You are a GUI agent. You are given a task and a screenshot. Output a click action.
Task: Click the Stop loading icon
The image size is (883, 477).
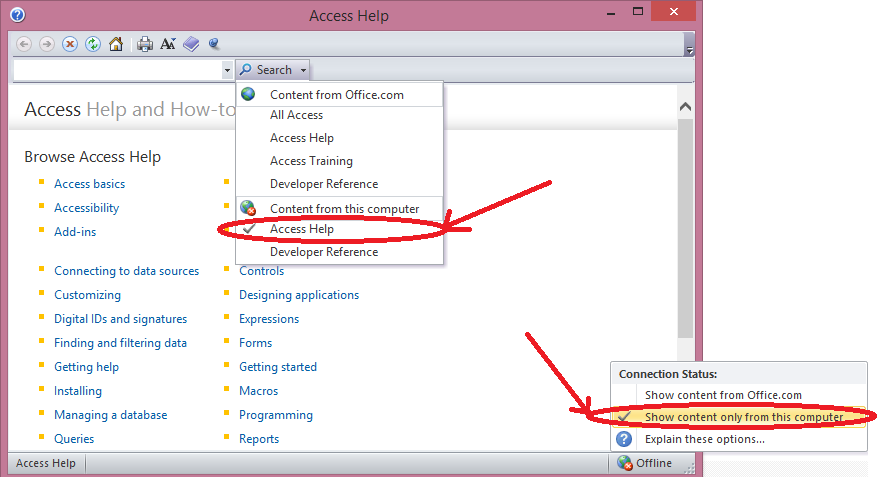coord(70,44)
